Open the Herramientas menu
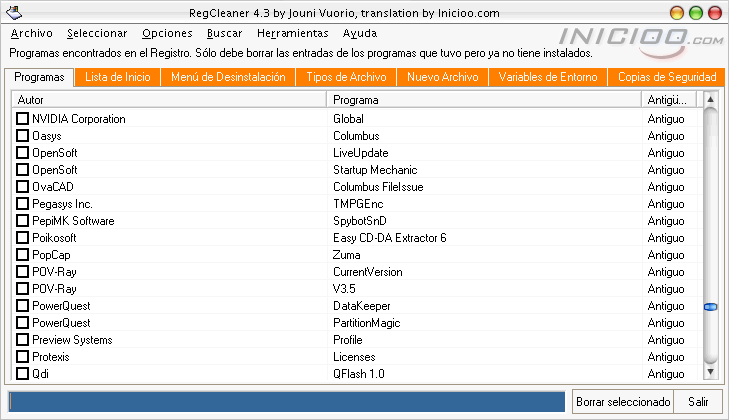The height and width of the screenshot is (420, 729). 292,33
